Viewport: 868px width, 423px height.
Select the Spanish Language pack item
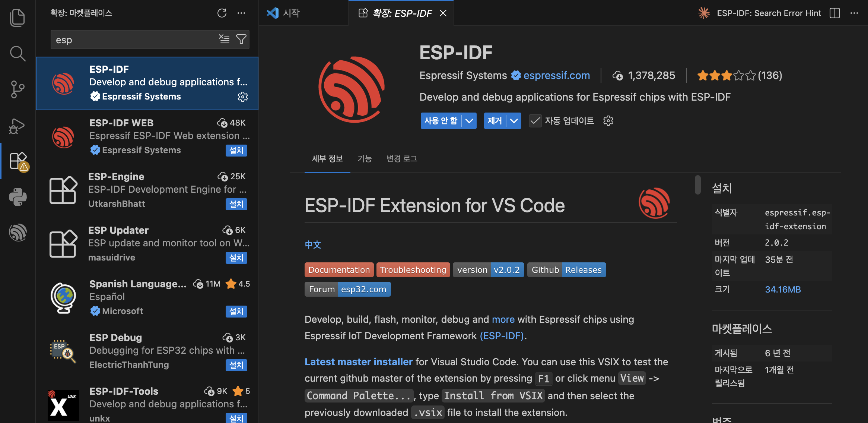147,298
